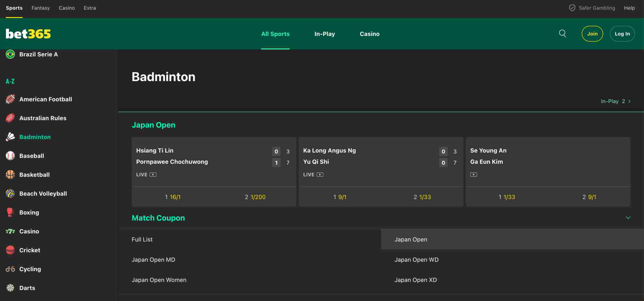Open Beach Volleyball in sidebar

click(43, 194)
